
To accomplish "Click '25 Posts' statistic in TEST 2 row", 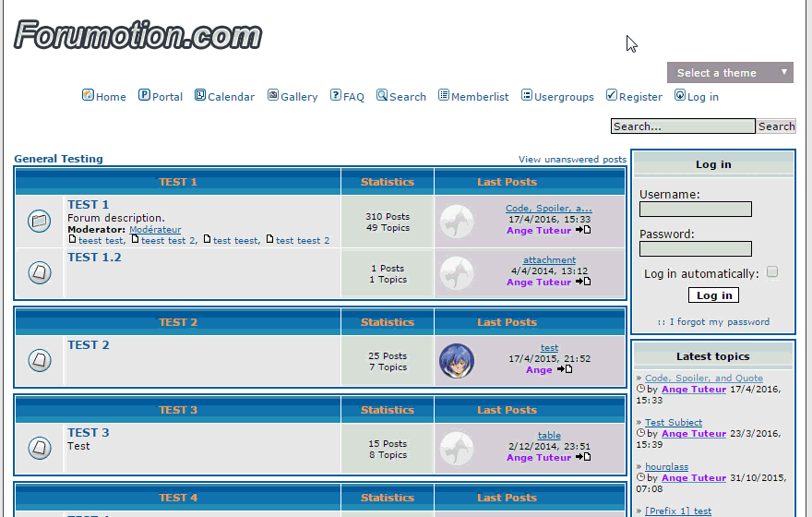I will tap(388, 355).
